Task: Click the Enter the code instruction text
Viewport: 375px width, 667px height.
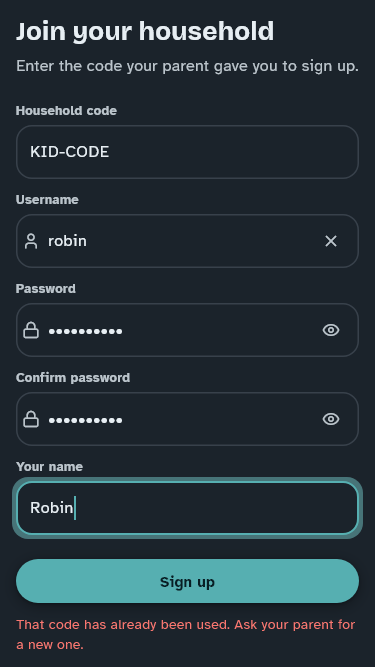Action: coord(188,66)
